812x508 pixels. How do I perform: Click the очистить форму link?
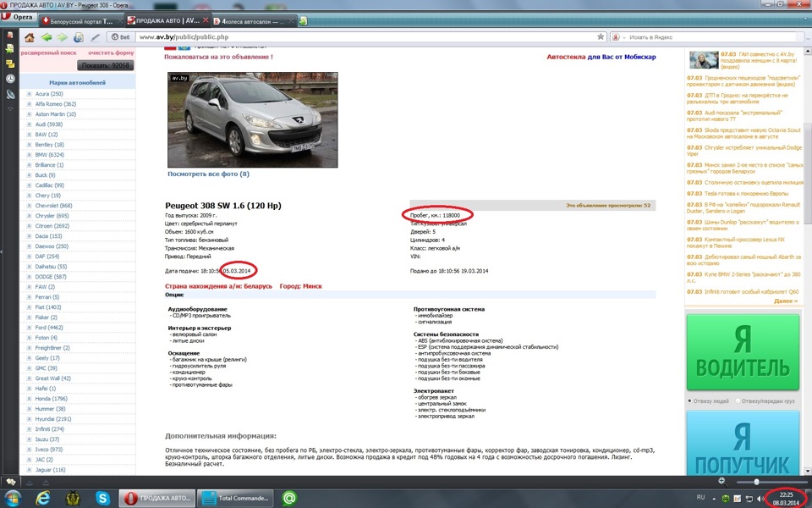pyautogui.click(x=111, y=52)
